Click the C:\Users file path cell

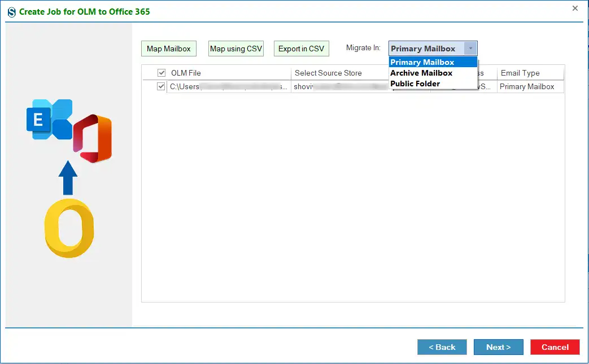(229, 86)
